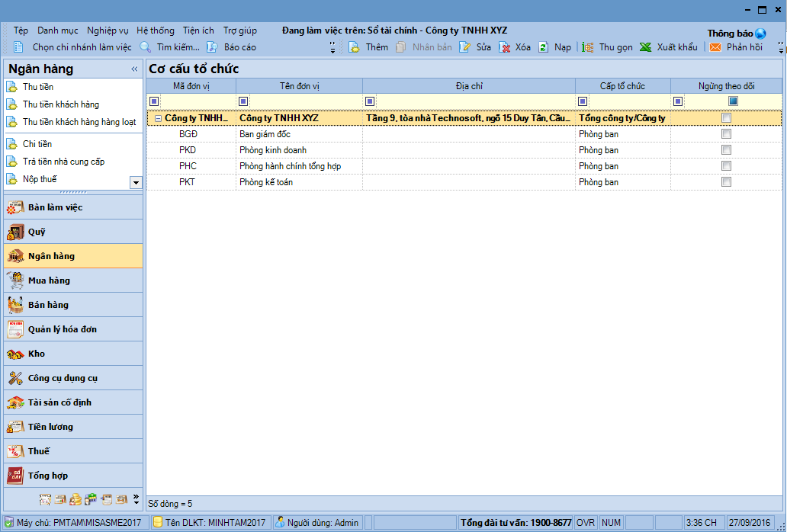Check Ngừng theo dõi for Phòng kinh doanh

(726, 150)
